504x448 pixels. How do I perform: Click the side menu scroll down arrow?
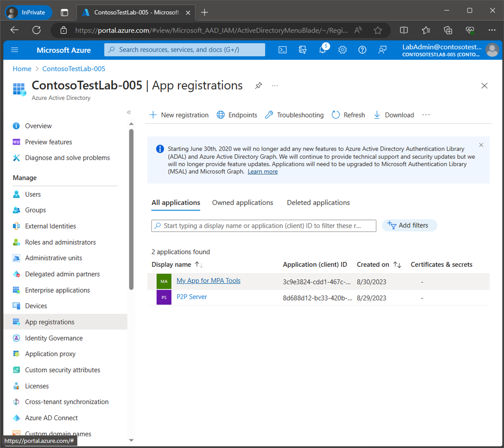click(x=131, y=440)
